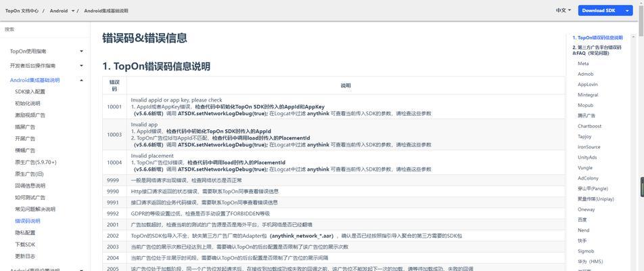The width and height of the screenshot is (644, 271).
Task: Focus the 搜索 search field
Action: tap(45, 30)
